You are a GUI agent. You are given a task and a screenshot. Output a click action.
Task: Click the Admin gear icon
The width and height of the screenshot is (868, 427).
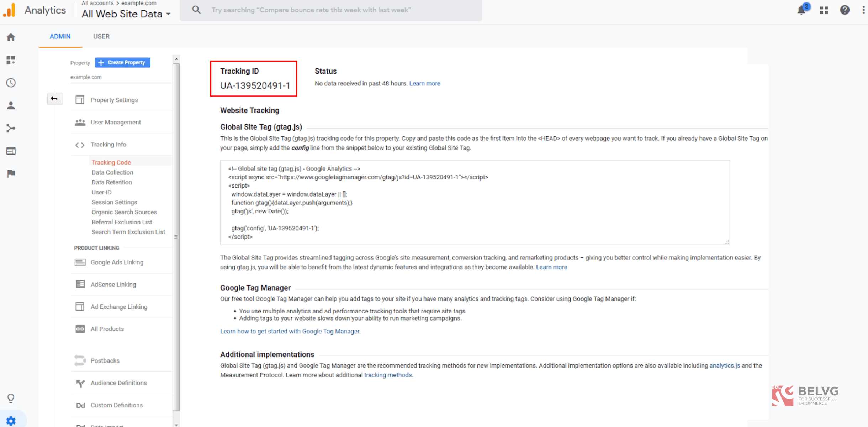click(11, 421)
